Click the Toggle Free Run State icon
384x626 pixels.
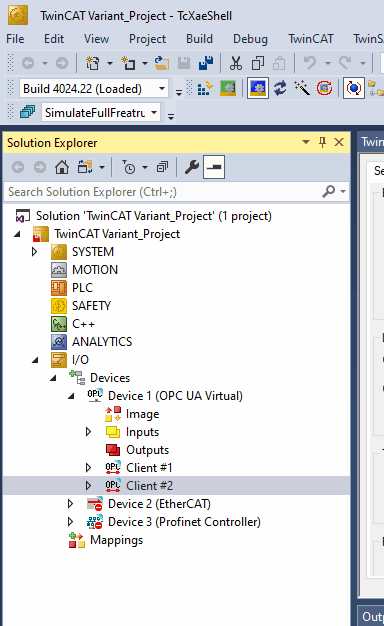pos(325,88)
